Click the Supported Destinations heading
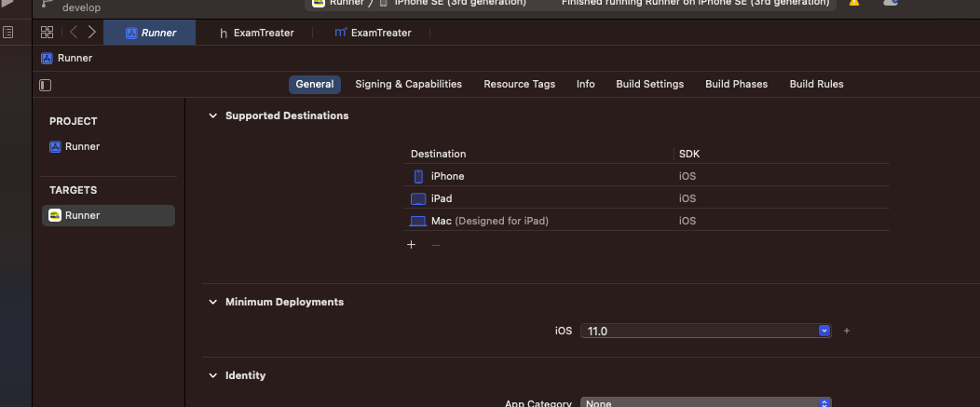 [x=287, y=116]
